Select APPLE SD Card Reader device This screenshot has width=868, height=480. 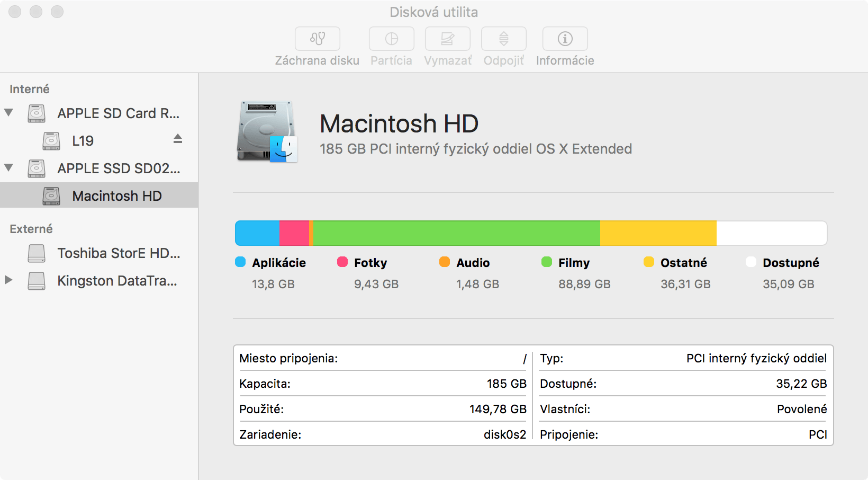(x=118, y=113)
